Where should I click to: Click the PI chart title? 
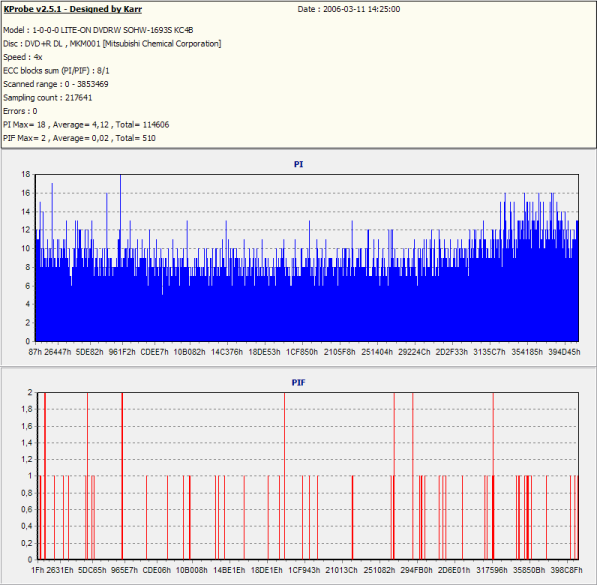coord(298,164)
